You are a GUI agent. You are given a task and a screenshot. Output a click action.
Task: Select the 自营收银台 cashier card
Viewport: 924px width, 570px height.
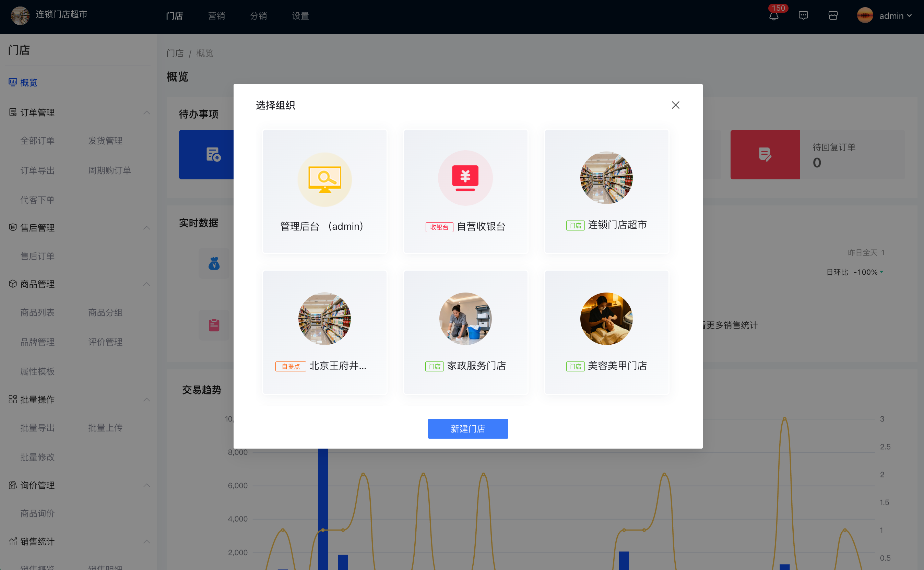[x=465, y=191]
